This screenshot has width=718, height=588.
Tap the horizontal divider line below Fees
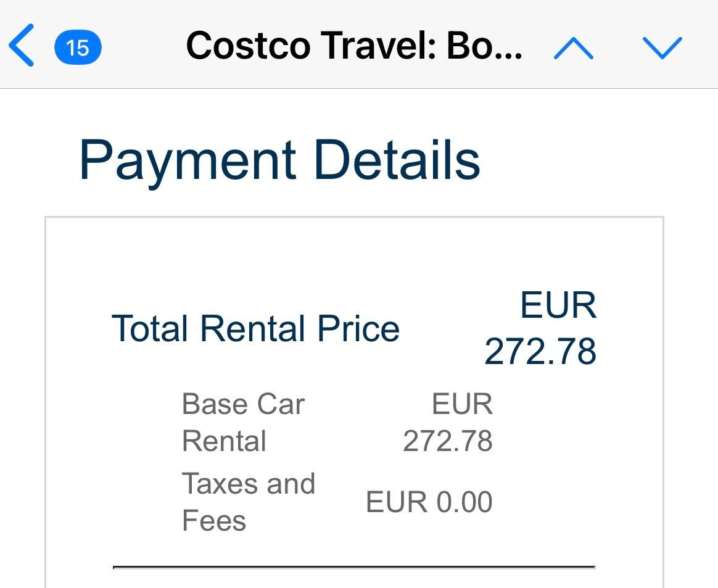click(353, 566)
